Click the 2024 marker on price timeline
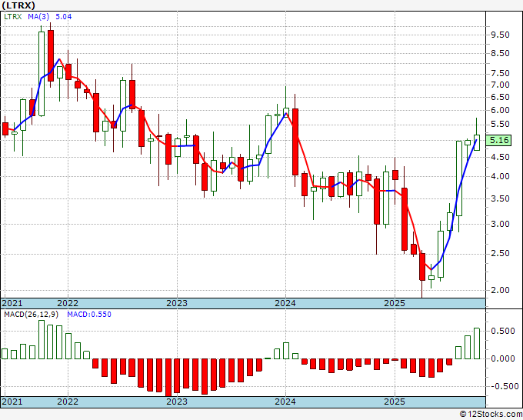Screen dimensions: 523x420 285,303
